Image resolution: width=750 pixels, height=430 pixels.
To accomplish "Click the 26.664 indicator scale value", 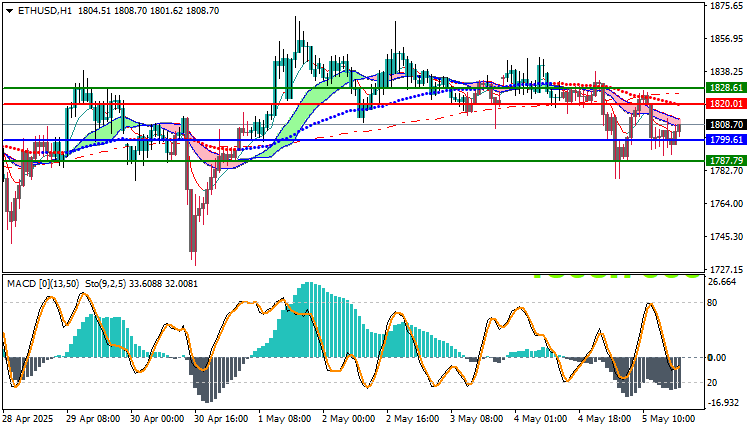I will tap(722, 282).
